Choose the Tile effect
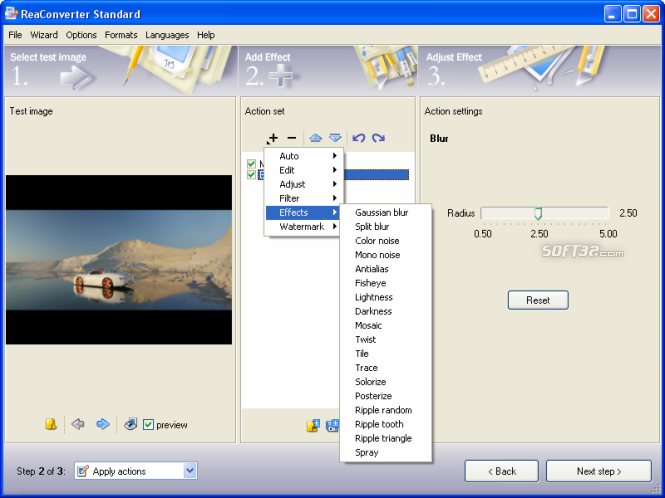The width and height of the screenshot is (665, 498). click(386, 353)
